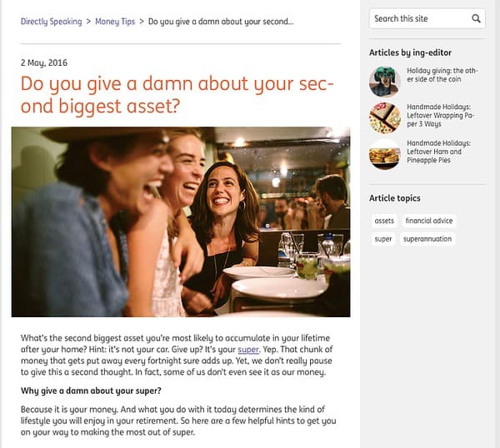Click the 2 May, 2016 date

tap(44, 62)
